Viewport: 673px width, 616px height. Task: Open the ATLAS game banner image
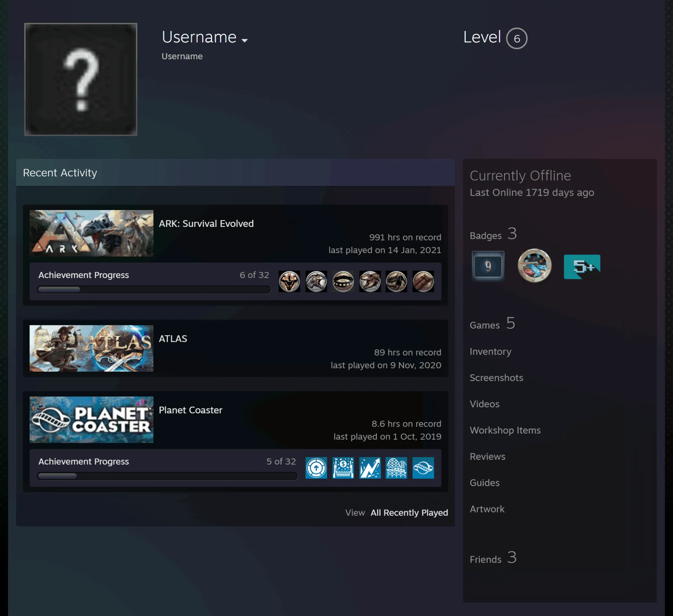[x=91, y=348]
